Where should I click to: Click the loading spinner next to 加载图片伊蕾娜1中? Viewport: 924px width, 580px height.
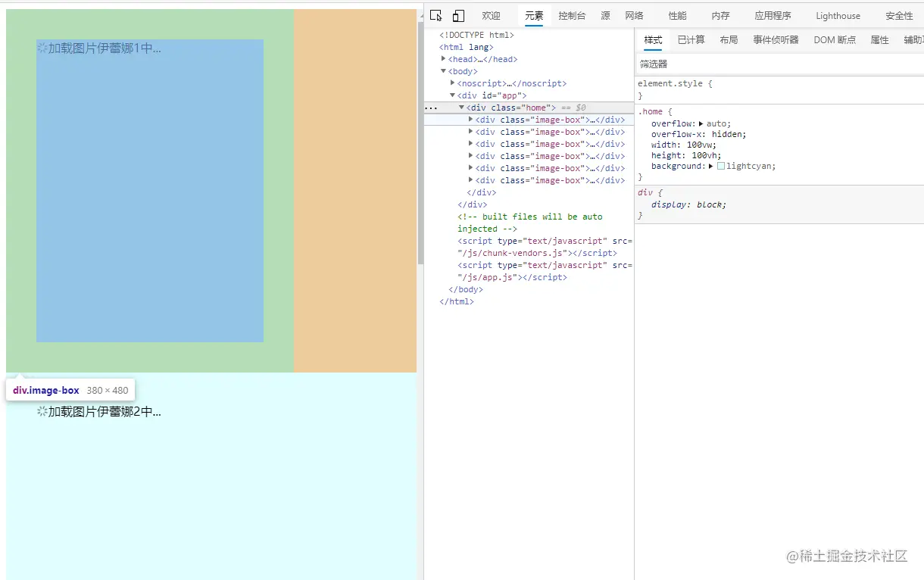pyautogui.click(x=42, y=48)
